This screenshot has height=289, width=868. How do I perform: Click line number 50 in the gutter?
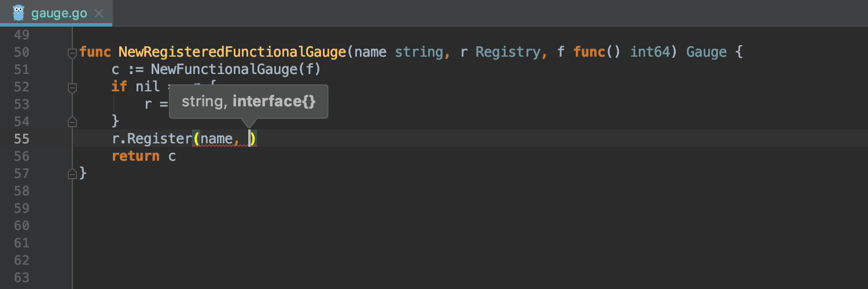pos(21,53)
